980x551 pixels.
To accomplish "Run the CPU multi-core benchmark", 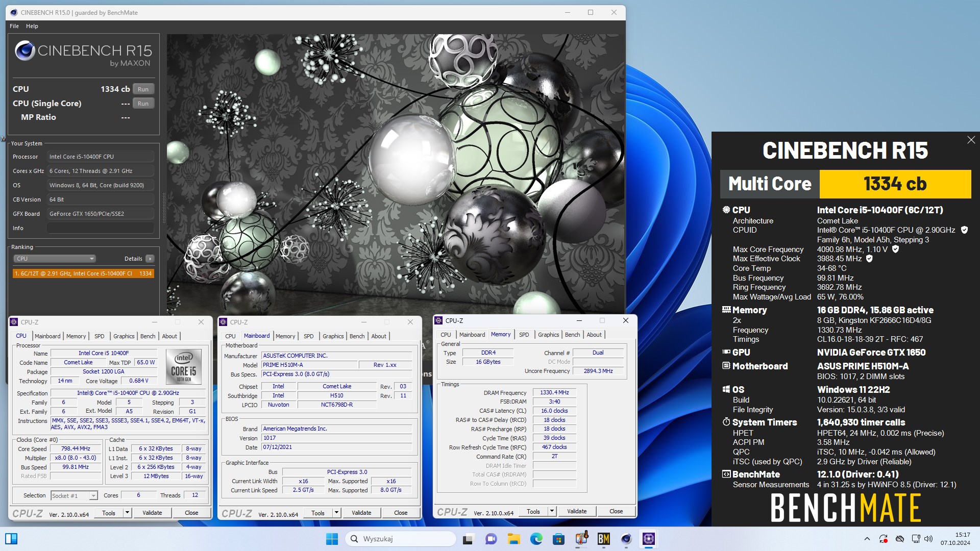I will [143, 89].
